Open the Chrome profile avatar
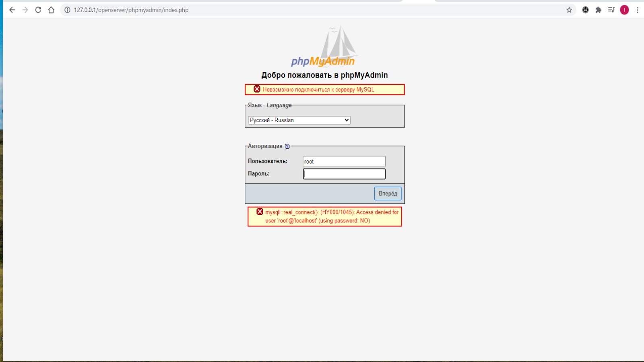This screenshot has width=644, height=362. [624, 10]
